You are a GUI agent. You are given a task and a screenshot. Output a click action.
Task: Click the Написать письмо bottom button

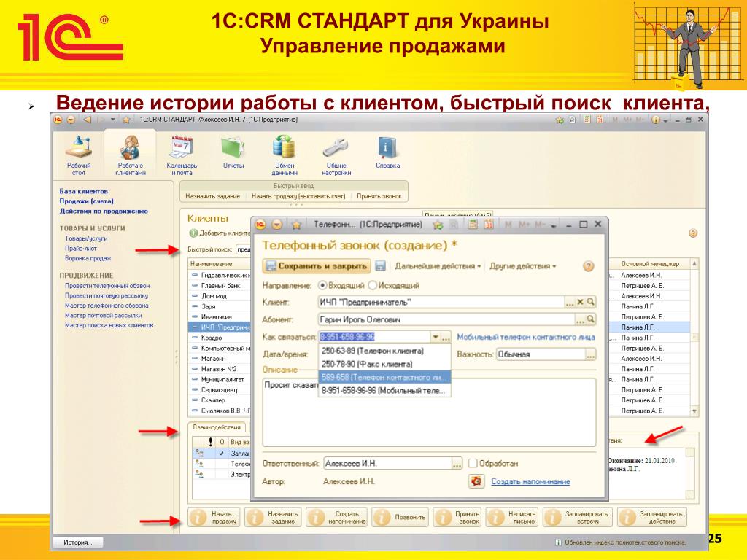511,518
